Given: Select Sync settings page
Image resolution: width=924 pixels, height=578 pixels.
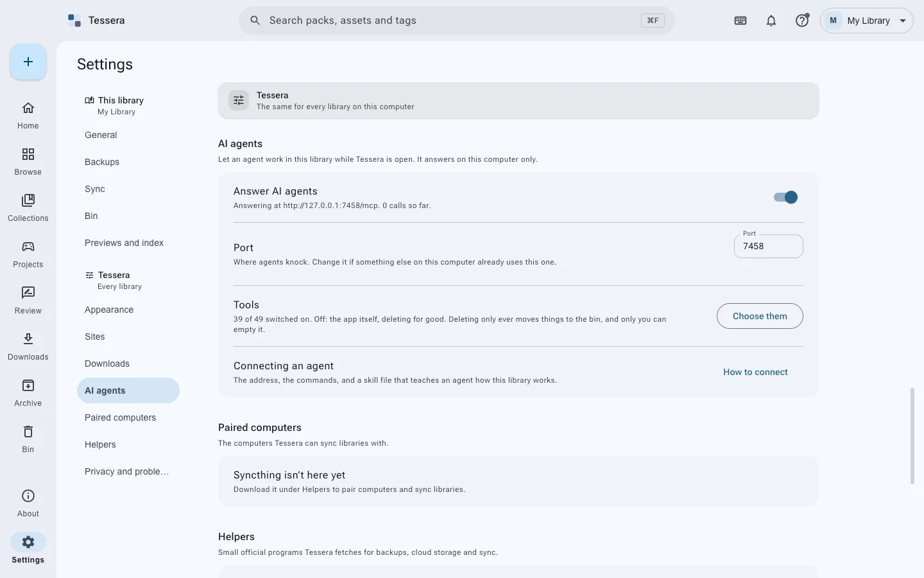Looking at the screenshot, I should coord(128,189).
